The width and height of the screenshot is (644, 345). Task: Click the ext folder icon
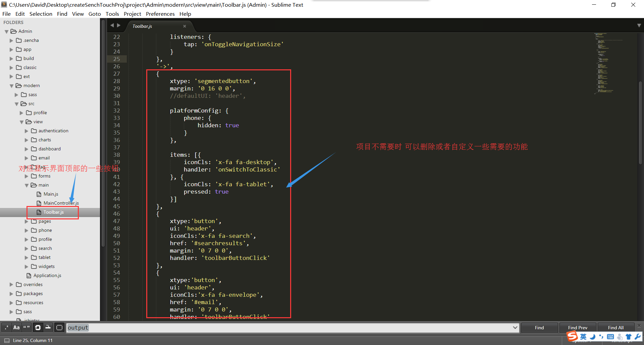pyautogui.click(x=19, y=76)
